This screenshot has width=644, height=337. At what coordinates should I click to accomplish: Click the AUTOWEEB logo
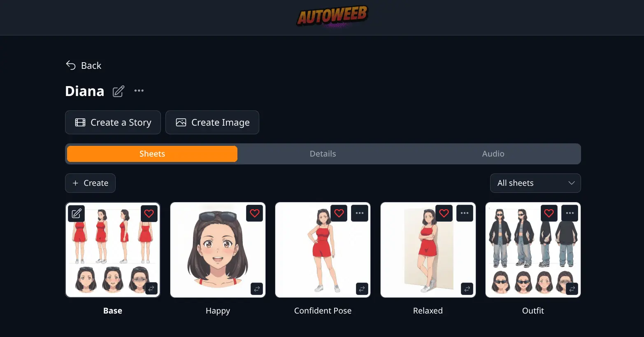(332, 16)
